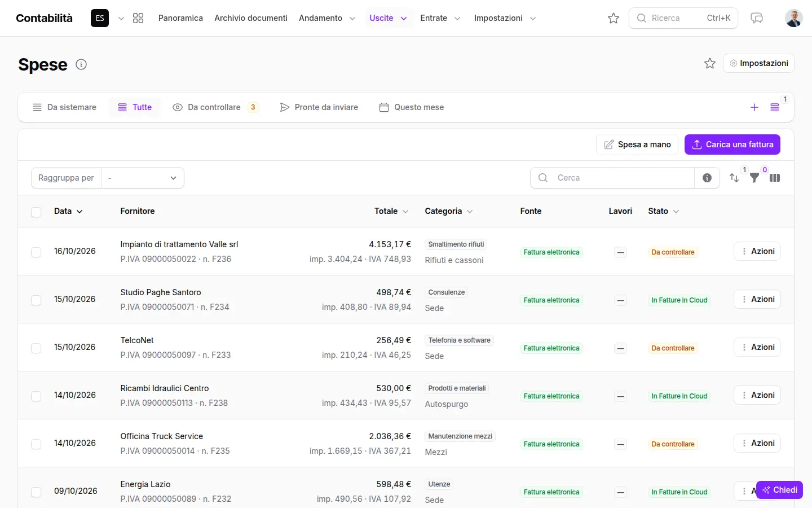
Task: Open the Pronte da inviare tab
Action: (x=319, y=107)
